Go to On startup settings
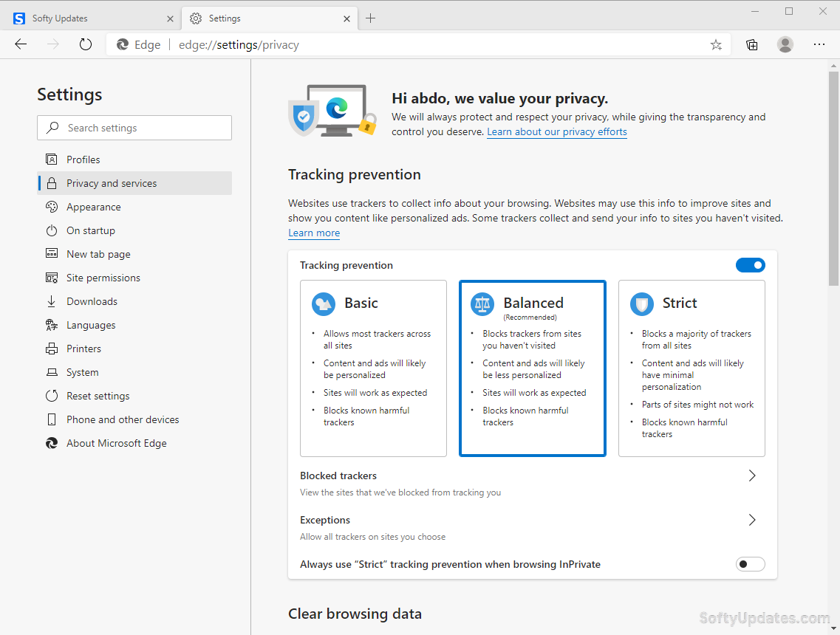840x635 pixels. pos(134,230)
